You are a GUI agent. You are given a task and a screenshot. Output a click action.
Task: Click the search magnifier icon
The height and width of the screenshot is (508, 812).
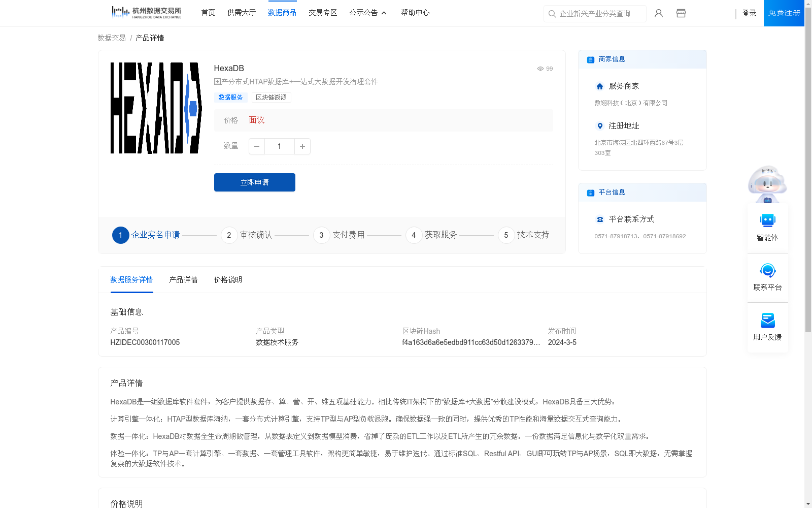[552, 14]
